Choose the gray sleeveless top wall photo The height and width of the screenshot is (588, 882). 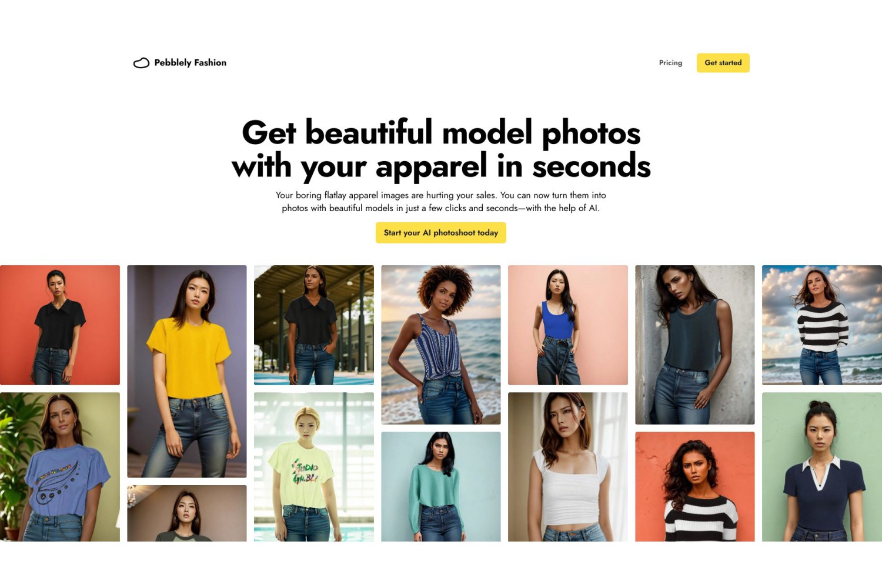695,345
